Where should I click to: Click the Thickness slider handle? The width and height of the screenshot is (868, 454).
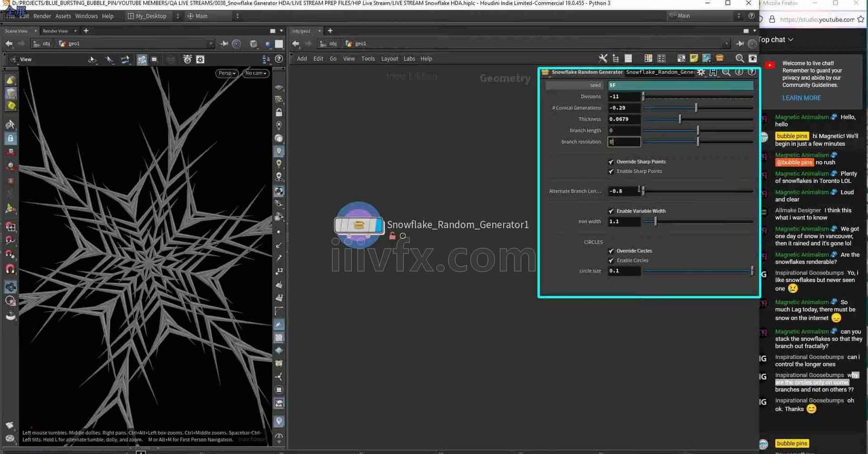(x=680, y=119)
